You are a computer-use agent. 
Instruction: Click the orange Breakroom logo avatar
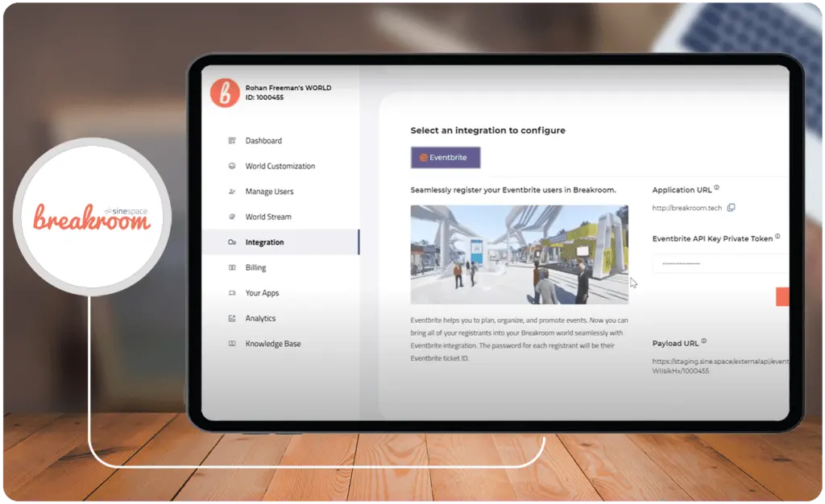tap(225, 93)
